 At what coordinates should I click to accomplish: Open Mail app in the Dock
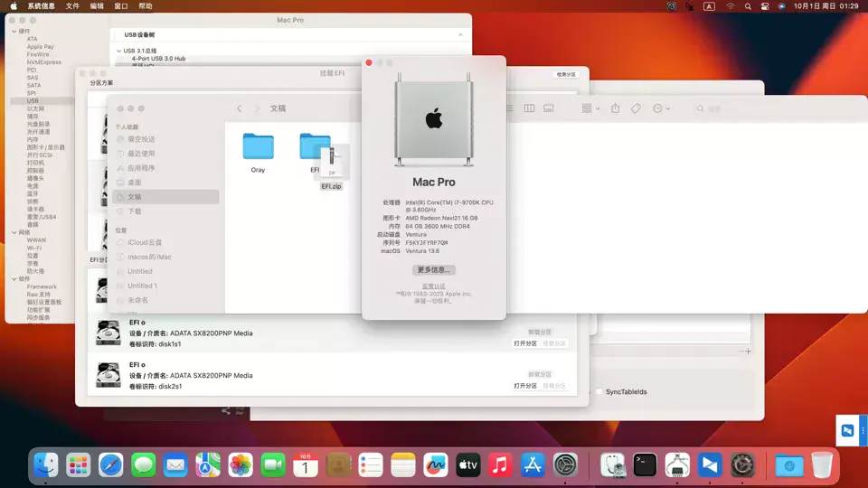[x=175, y=465]
